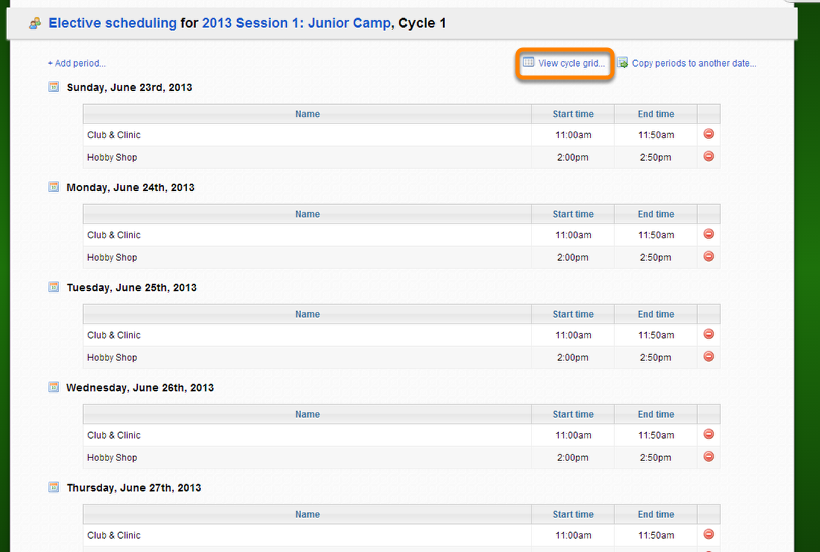Remove Tuesday's Hobby Shop period
This screenshot has height=552, width=820.
(x=708, y=357)
